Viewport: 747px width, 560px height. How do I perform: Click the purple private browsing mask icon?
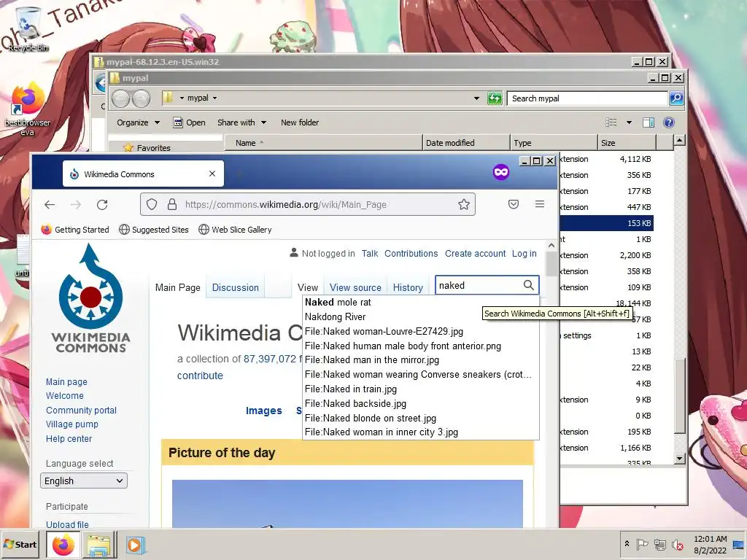point(500,172)
